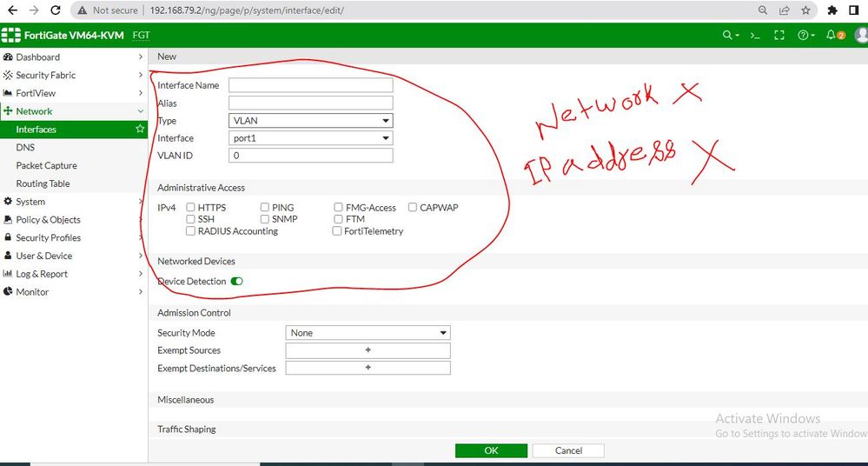Expand the FortiView chevron
Viewport: 868px width, 466px height.
coord(140,93)
